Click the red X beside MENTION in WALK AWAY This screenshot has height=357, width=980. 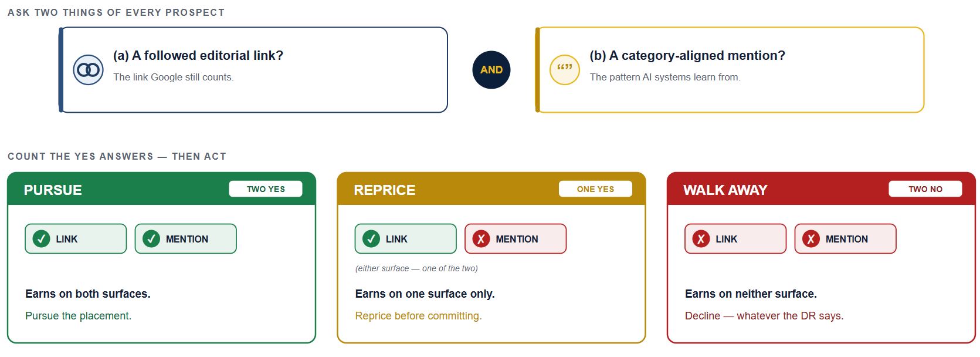(811, 239)
